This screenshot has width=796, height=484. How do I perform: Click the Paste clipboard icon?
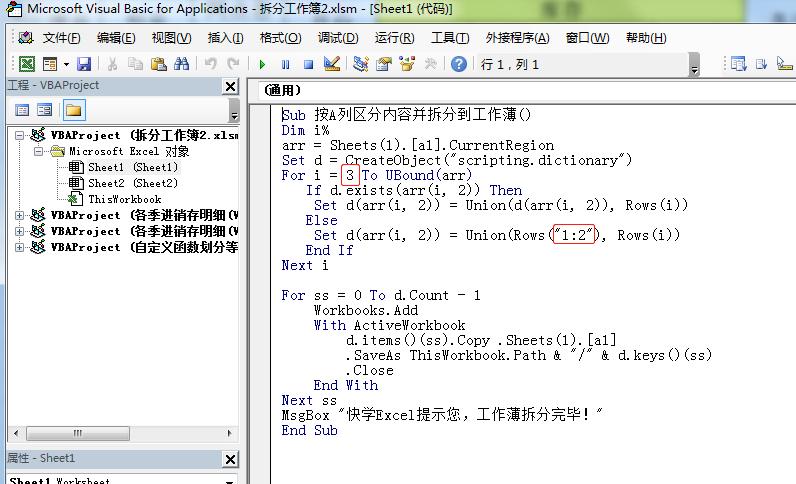click(x=158, y=64)
